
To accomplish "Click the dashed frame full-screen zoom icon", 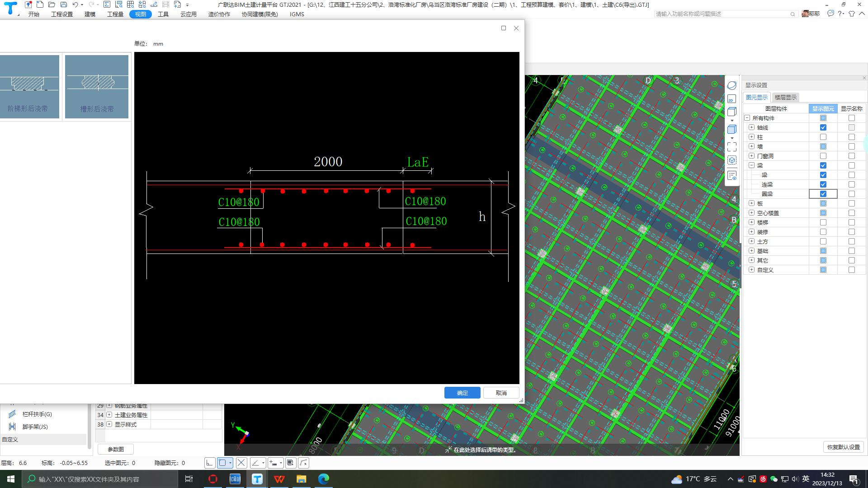I will coord(732,147).
